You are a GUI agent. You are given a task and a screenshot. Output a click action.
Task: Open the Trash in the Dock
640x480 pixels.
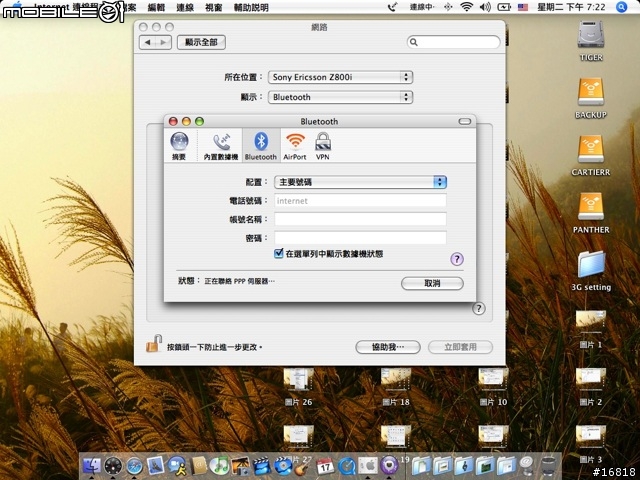549,466
